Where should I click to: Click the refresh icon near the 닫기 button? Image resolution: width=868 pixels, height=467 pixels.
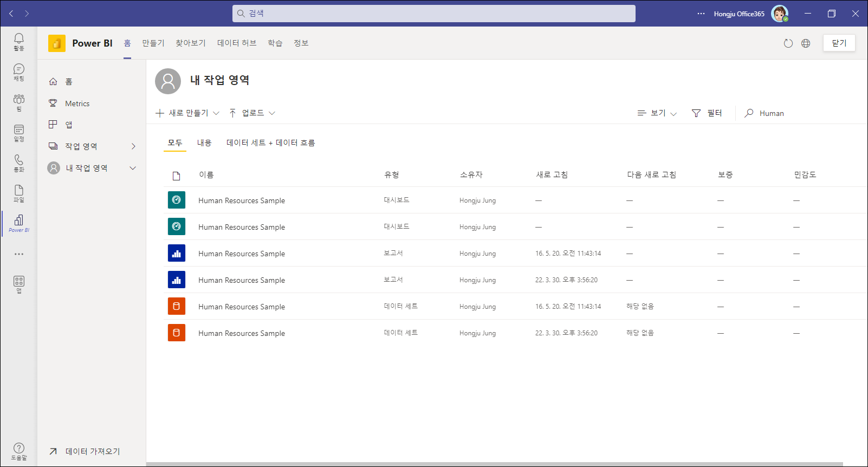[788, 43]
